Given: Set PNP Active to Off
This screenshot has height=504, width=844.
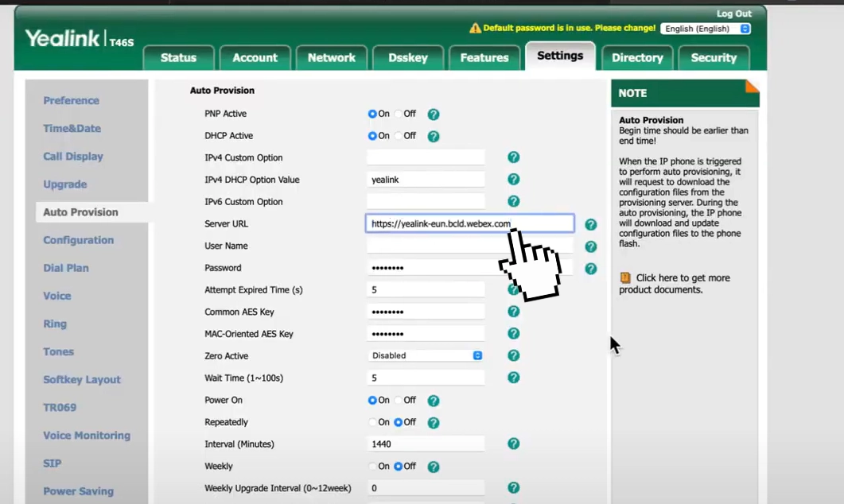Looking at the screenshot, I should 399,114.
